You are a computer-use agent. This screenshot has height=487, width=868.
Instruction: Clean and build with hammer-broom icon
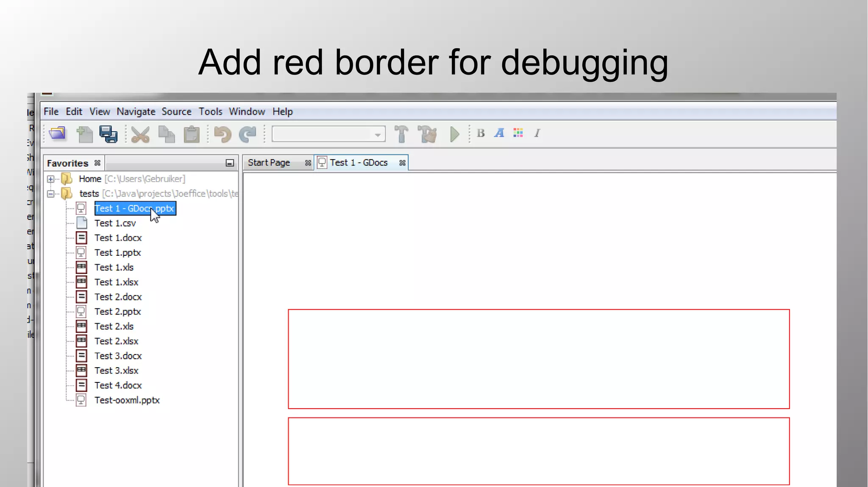pos(427,134)
